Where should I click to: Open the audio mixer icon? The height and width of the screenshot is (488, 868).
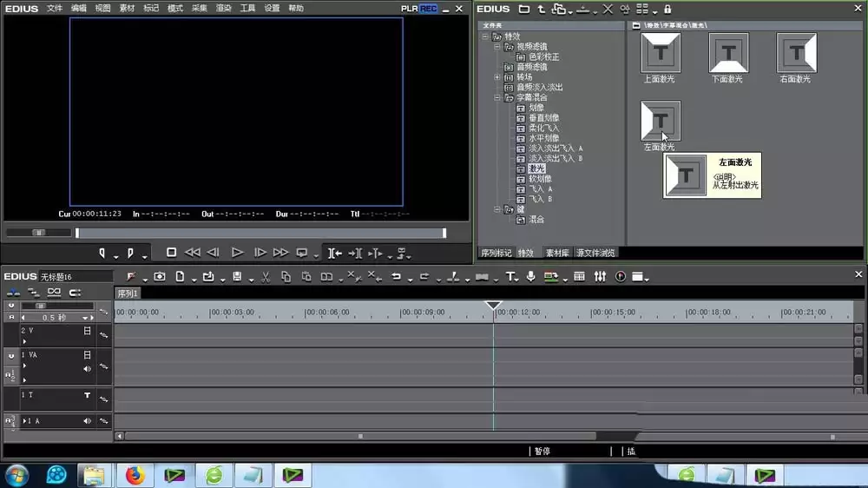point(600,276)
